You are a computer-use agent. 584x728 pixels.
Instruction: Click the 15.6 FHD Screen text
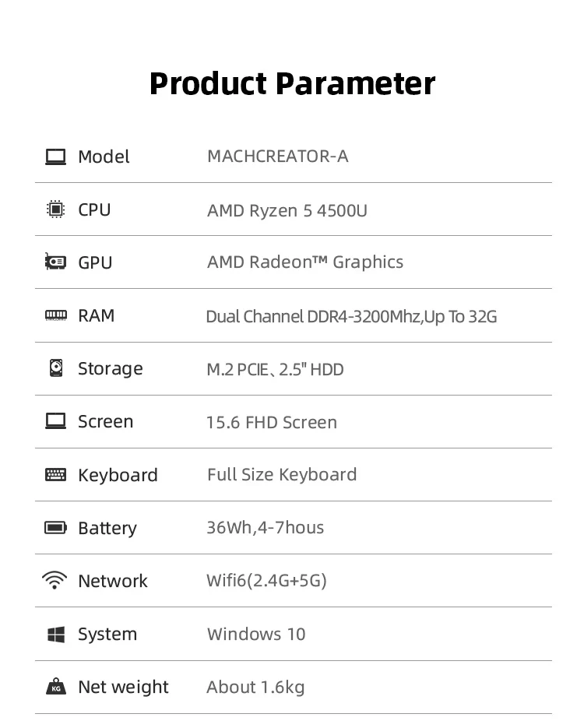271,422
